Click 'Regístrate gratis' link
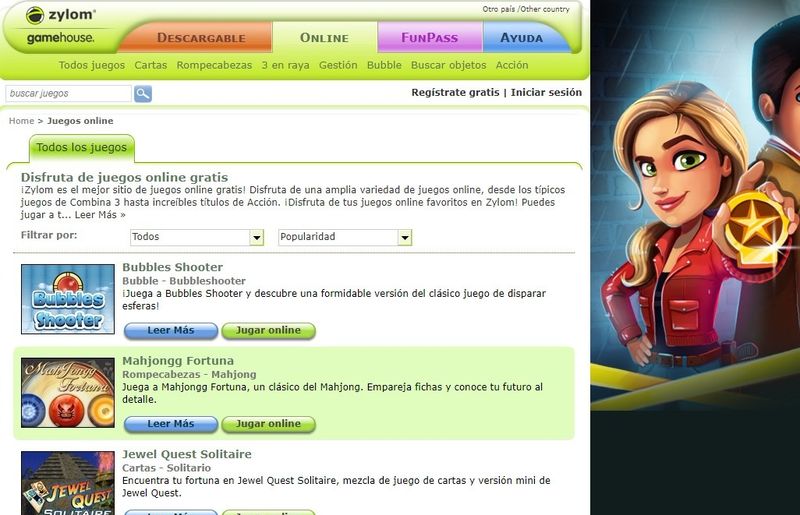 pyautogui.click(x=455, y=92)
